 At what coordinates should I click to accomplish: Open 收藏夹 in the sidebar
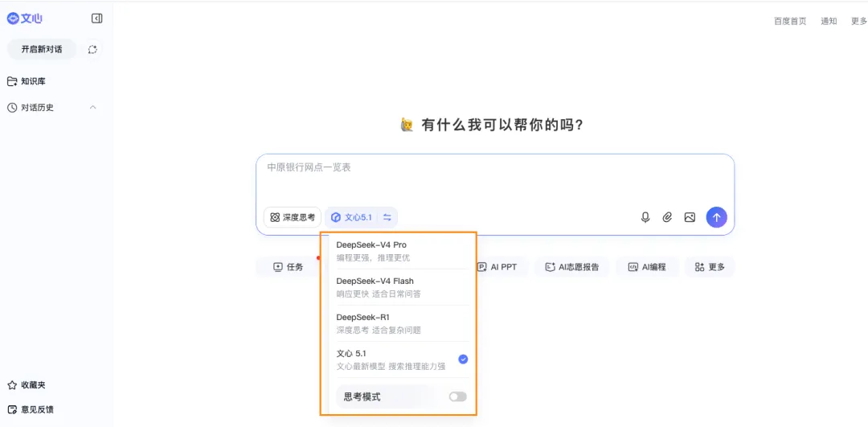pyautogui.click(x=27, y=385)
